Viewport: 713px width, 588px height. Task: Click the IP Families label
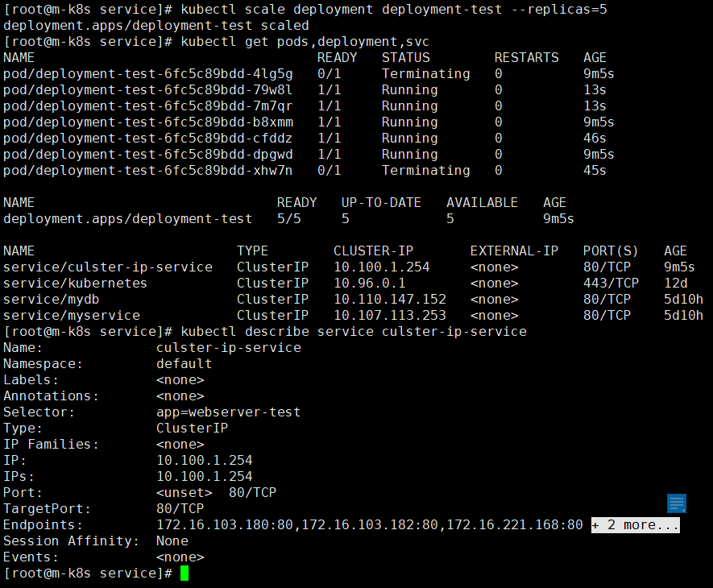click(x=51, y=445)
